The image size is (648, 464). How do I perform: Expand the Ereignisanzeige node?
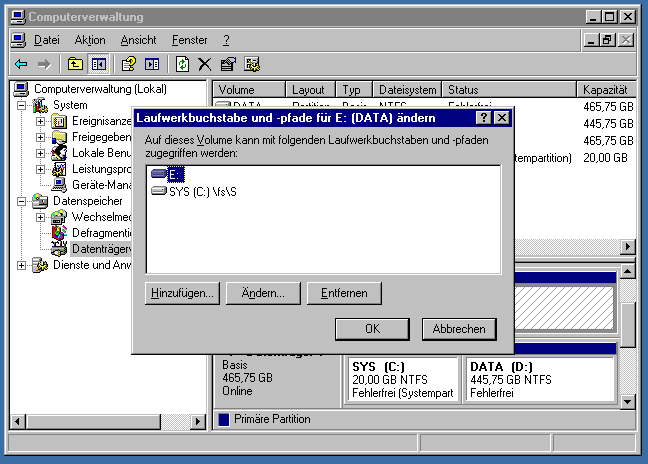pos(40,121)
